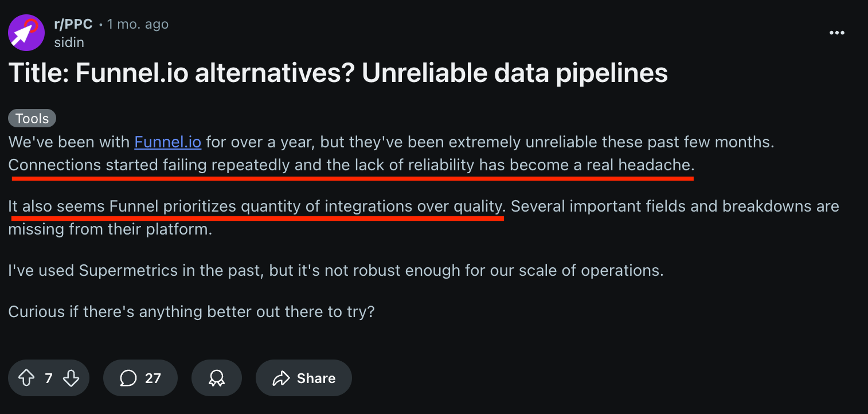Give an award using the ribbon icon
Image resolution: width=868 pixels, height=414 pixels.
(x=217, y=378)
